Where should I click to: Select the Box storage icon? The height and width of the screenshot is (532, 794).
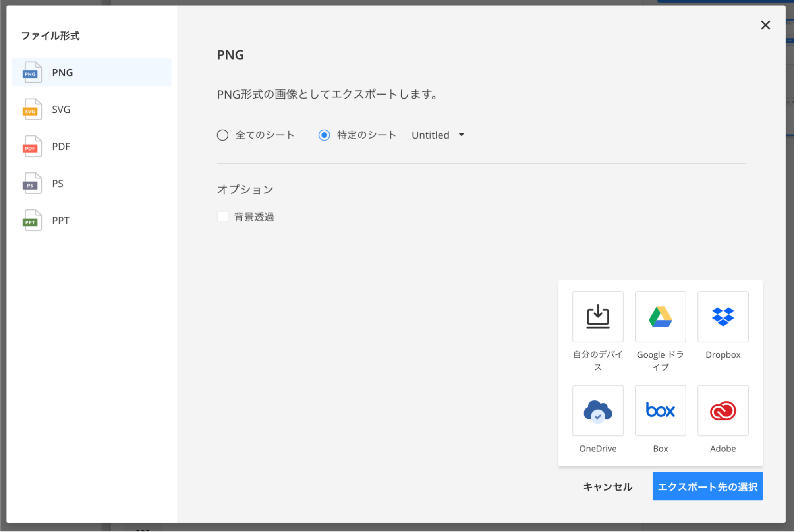click(660, 410)
